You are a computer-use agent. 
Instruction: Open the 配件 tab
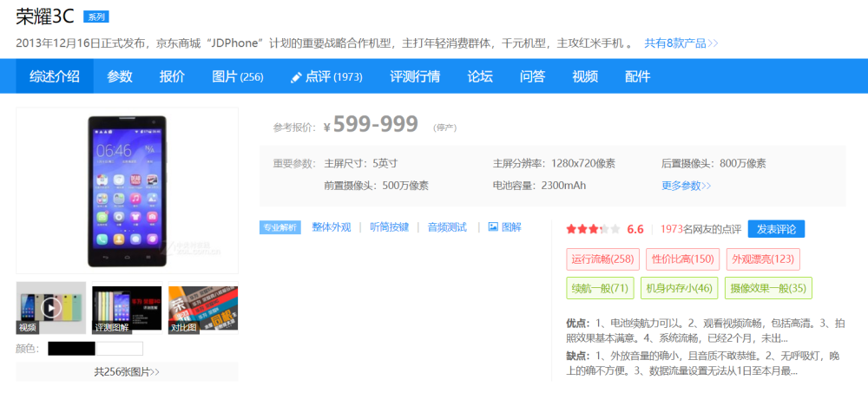coord(638,76)
